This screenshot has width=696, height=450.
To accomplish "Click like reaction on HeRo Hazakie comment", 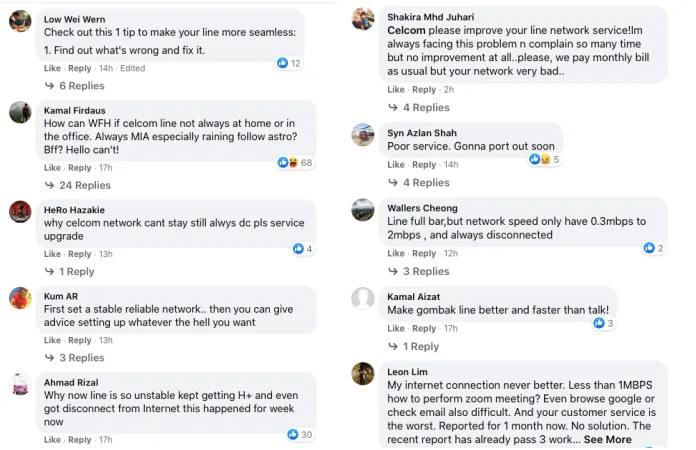I will 298,248.
